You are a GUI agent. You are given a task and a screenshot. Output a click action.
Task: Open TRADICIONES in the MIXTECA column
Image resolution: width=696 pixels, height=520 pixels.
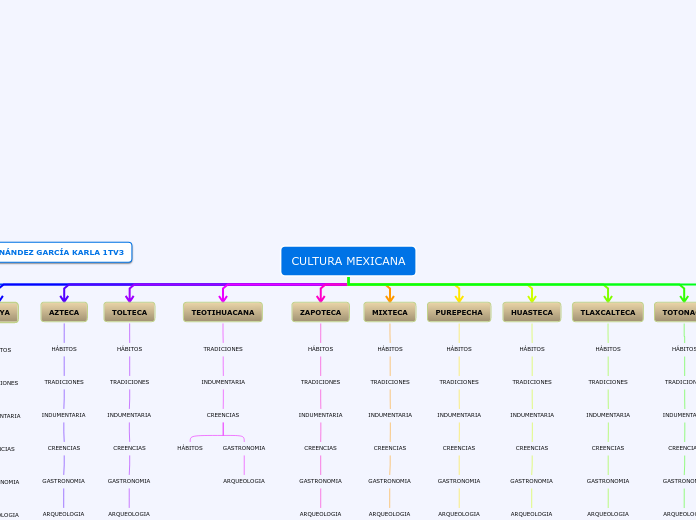(390, 382)
